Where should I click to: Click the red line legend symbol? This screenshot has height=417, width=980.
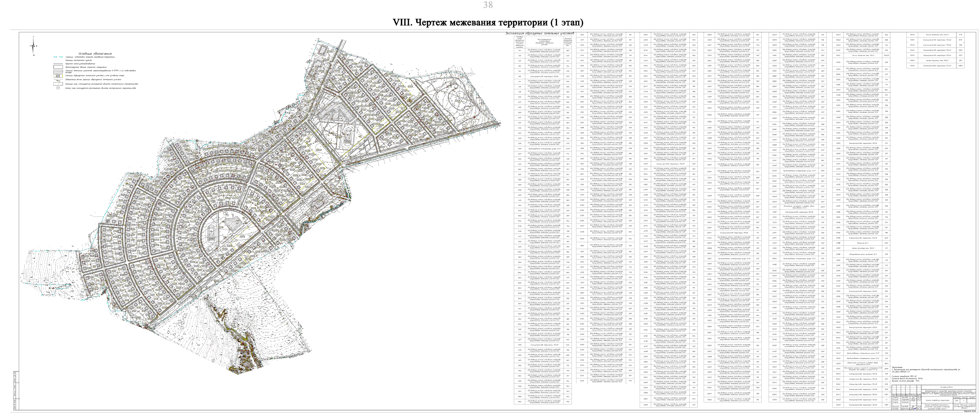coord(58,64)
